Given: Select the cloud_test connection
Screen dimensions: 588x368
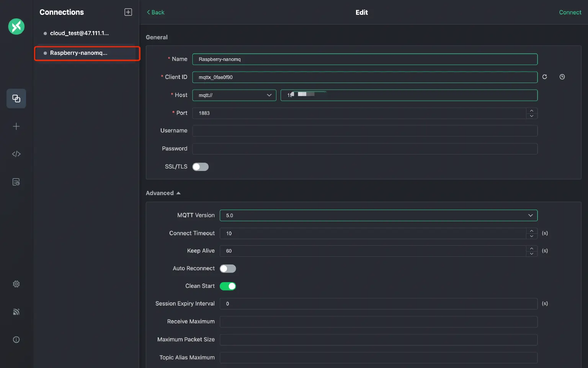Looking at the screenshot, I should [80, 33].
